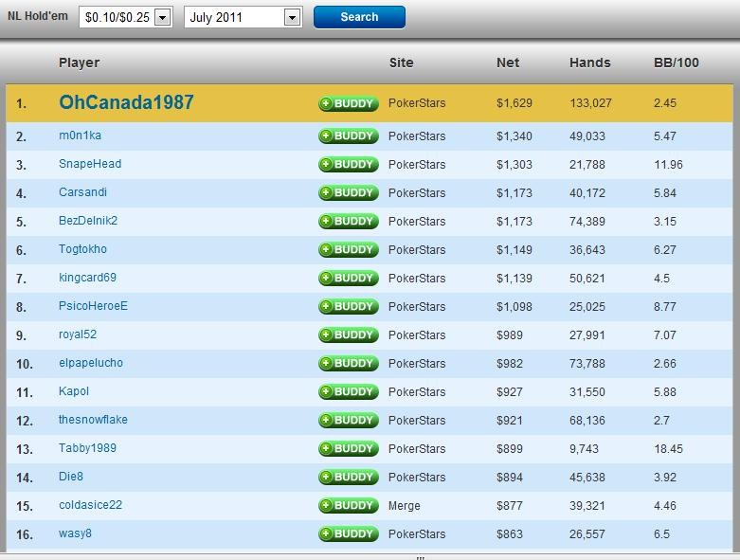The height and width of the screenshot is (560, 740).
Task: Open the July 2011 month dropdown
Action: click(x=244, y=17)
